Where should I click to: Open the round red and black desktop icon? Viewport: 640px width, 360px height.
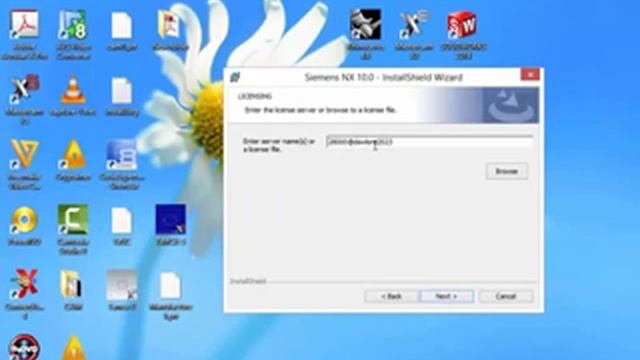(24, 348)
